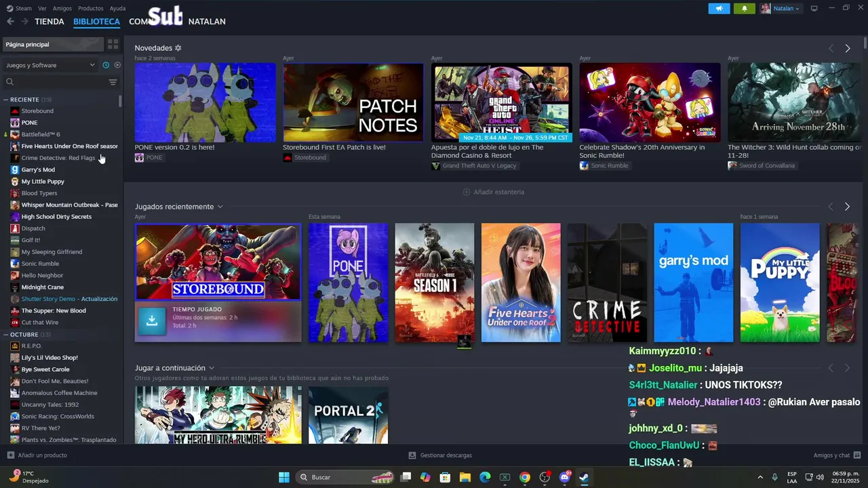Open Microsoft Store from the taskbar
Viewport: 868px width, 488px height.
[x=446, y=477]
